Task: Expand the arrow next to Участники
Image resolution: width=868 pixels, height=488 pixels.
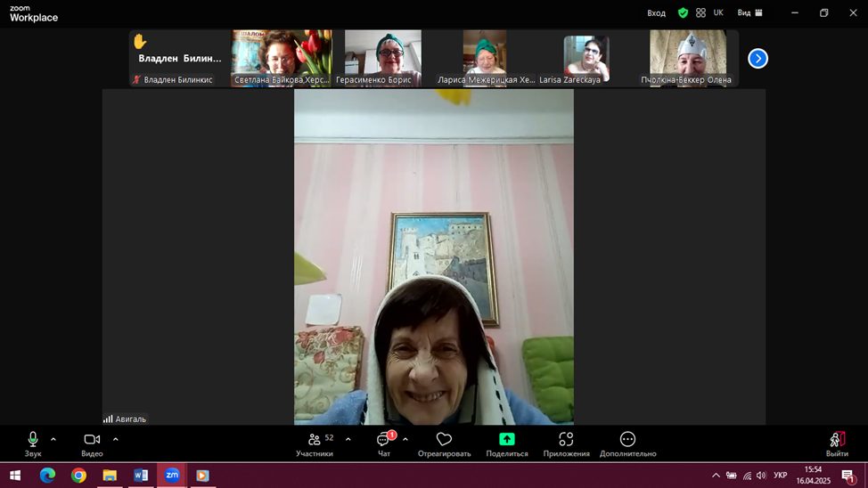Action: pos(348,439)
